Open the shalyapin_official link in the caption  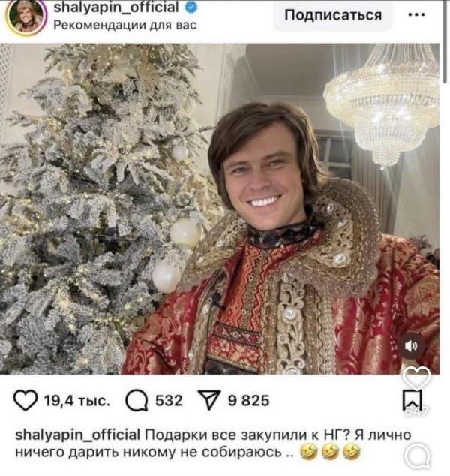click(x=78, y=435)
